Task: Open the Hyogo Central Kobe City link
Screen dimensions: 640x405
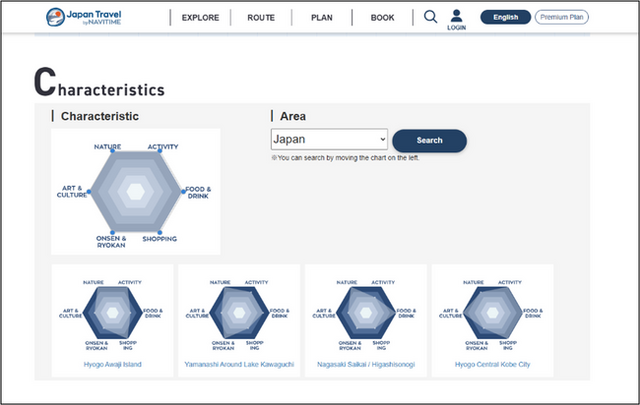Action: [493, 364]
